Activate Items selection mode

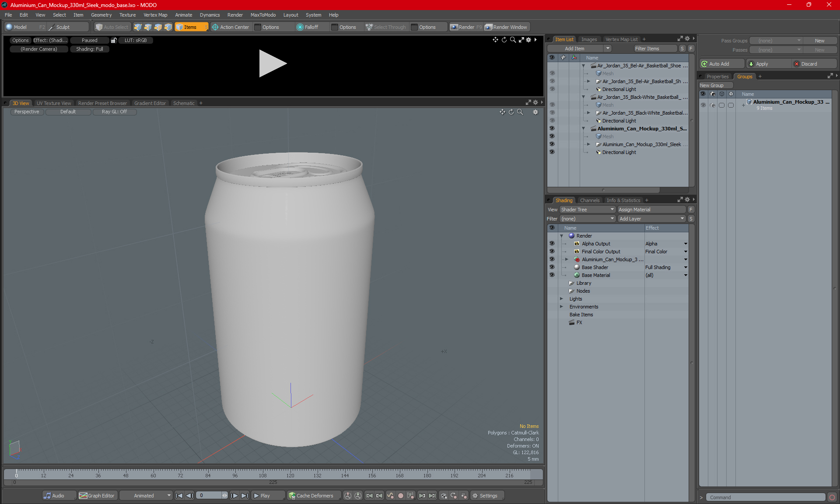[x=191, y=27]
